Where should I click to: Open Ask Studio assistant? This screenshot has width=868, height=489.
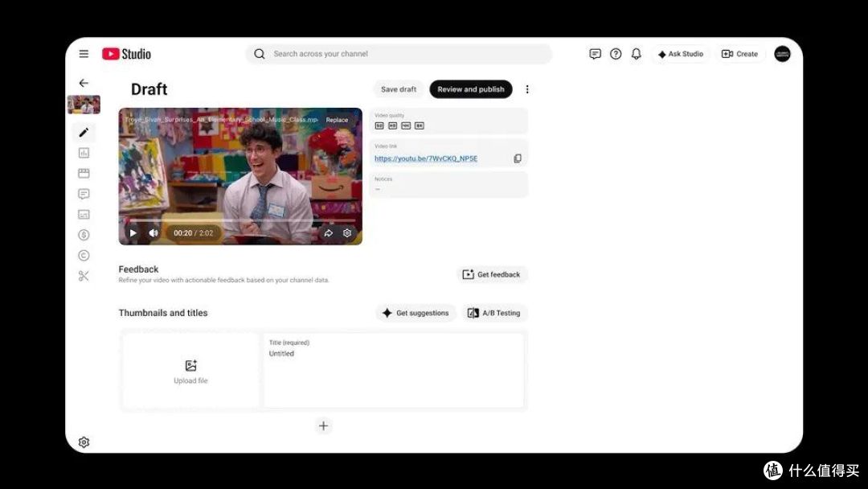point(681,54)
